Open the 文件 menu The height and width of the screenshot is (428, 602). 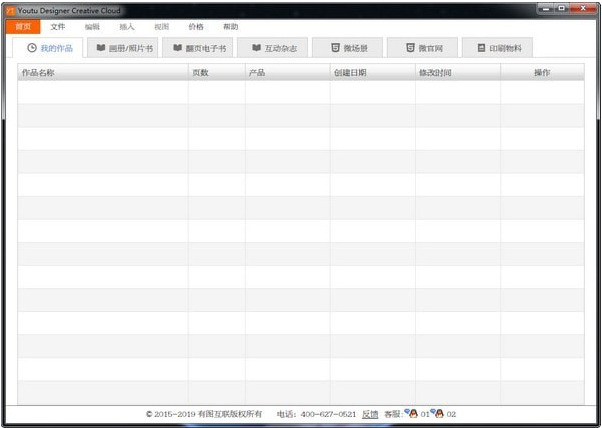[58, 26]
